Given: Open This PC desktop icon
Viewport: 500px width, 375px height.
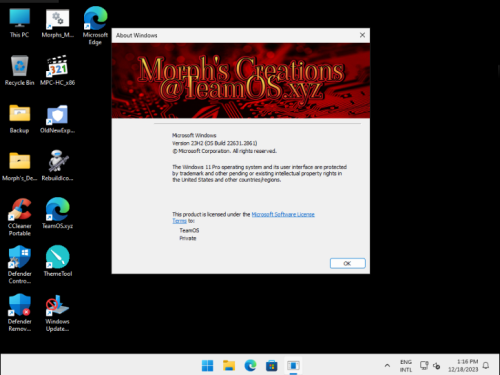Looking at the screenshot, I should tap(19, 23).
